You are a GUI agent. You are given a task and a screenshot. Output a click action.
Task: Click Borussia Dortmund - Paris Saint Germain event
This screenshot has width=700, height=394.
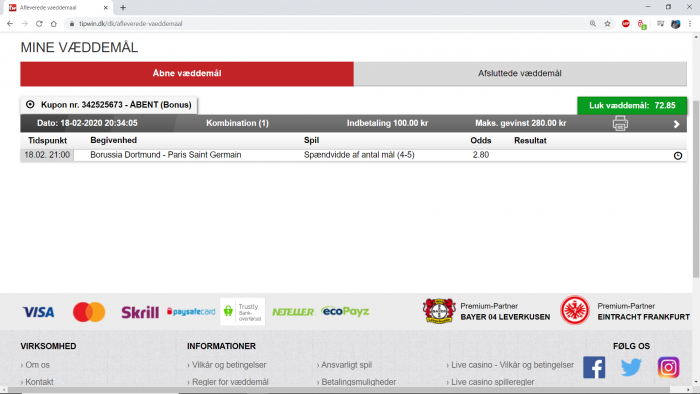coord(166,155)
